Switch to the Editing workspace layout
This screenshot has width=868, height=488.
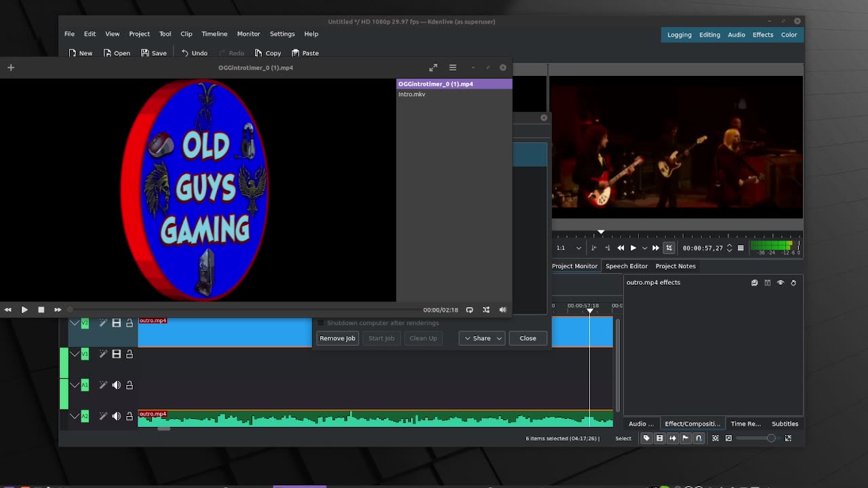tap(709, 35)
